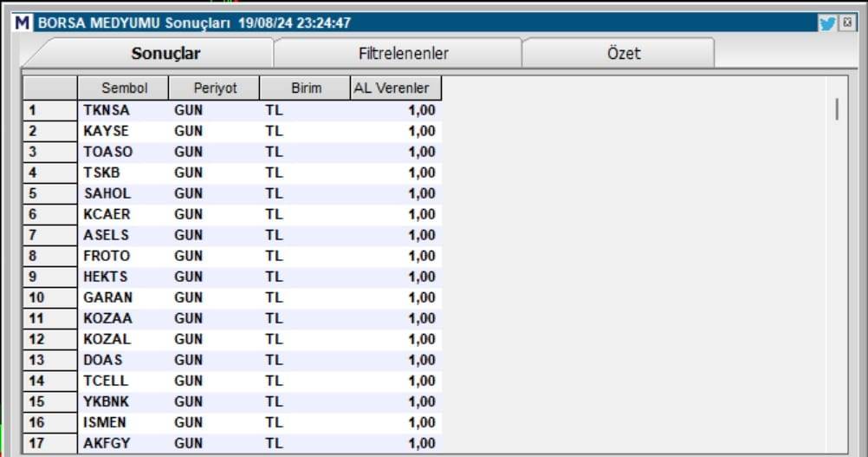The height and width of the screenshot is (457, 868).
Task: Select the DOAS symbol cell
Action: [124, 360]
